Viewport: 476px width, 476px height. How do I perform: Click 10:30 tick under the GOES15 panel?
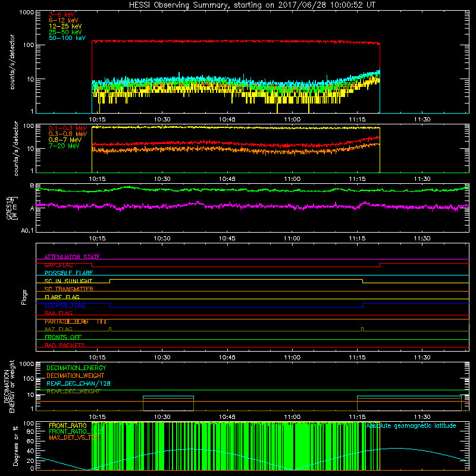tap(162, 239)
